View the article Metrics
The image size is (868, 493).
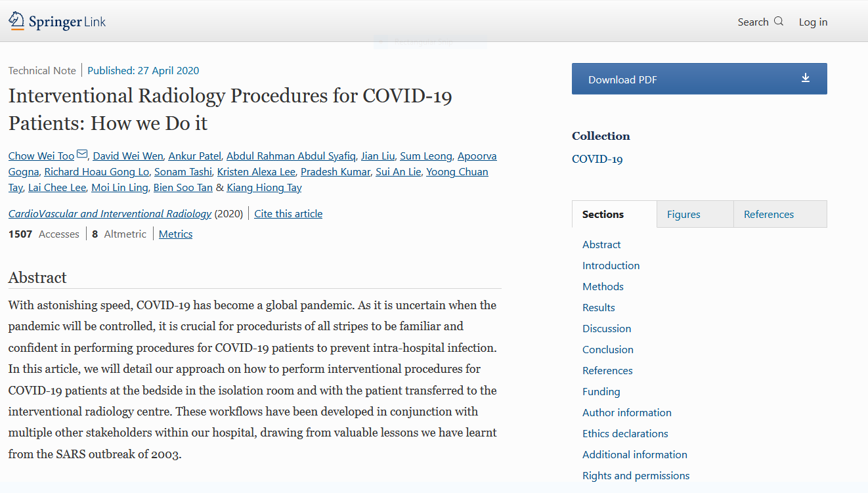click(x=175, y=234)
